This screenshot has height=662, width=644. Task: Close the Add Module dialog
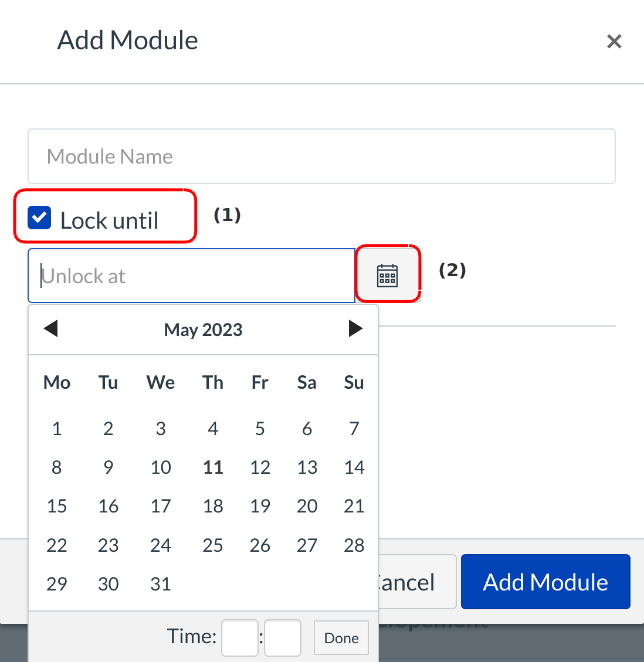pyautogui.click(x=614, y=41)
